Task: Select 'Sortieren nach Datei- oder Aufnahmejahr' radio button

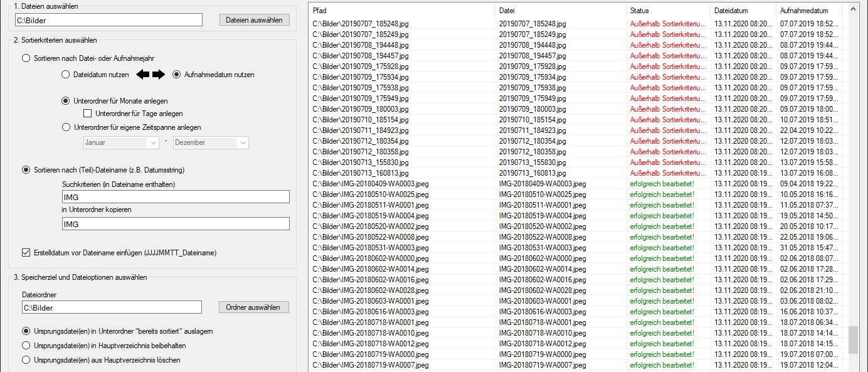Action: [x=26, y=58]
